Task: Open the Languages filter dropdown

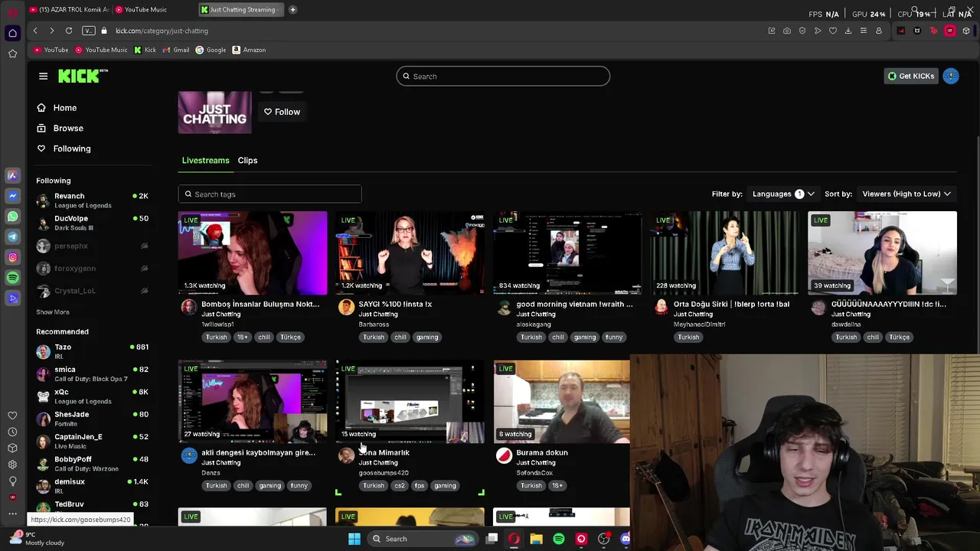Action: click(782, 194)
